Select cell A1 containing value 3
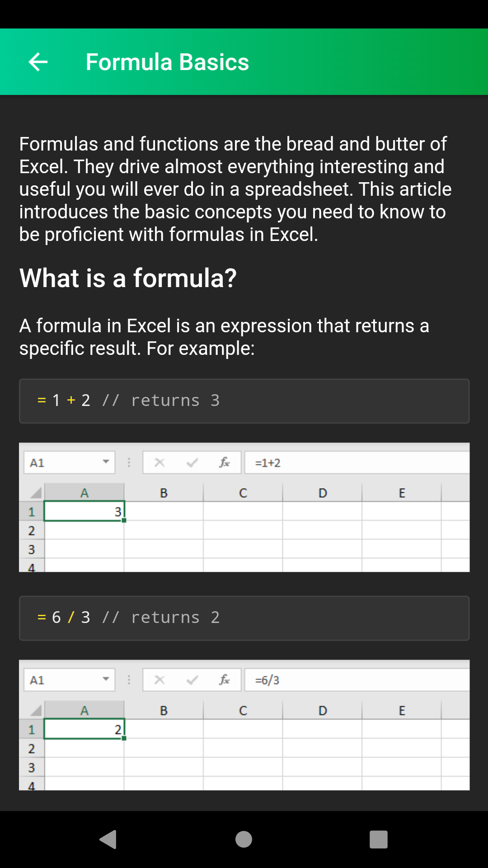The height and width of the screenshot is (868, 488). (x=84, y=511)
